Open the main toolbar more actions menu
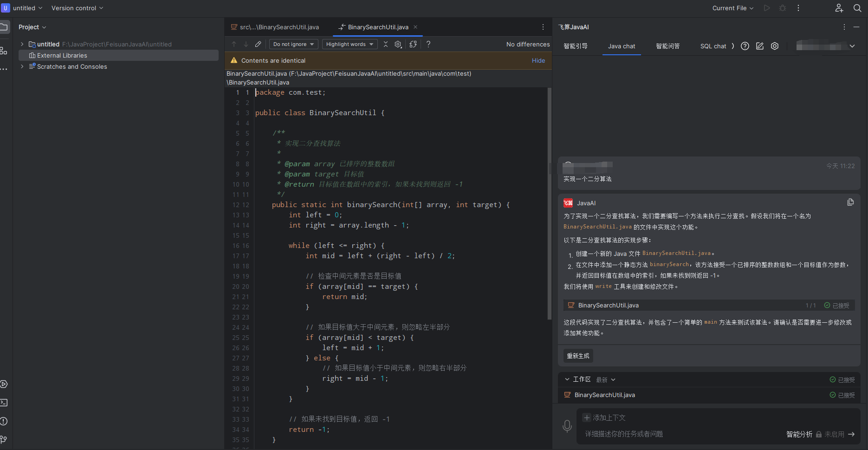868x450 pixels. point(798,8)
